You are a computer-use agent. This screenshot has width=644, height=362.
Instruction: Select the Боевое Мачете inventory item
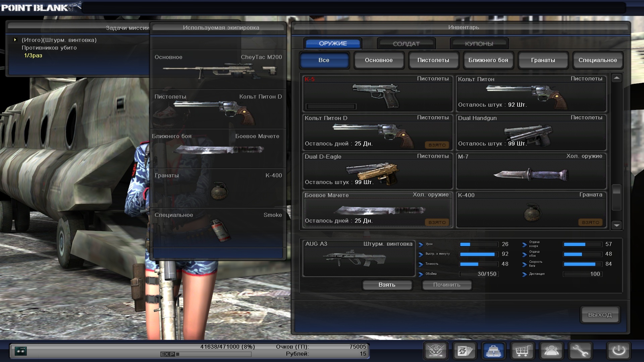[x=378, y=210]
